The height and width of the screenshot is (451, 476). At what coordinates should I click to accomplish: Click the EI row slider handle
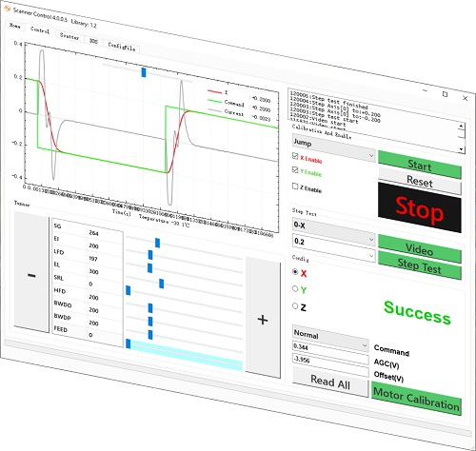tap(150, 255)
